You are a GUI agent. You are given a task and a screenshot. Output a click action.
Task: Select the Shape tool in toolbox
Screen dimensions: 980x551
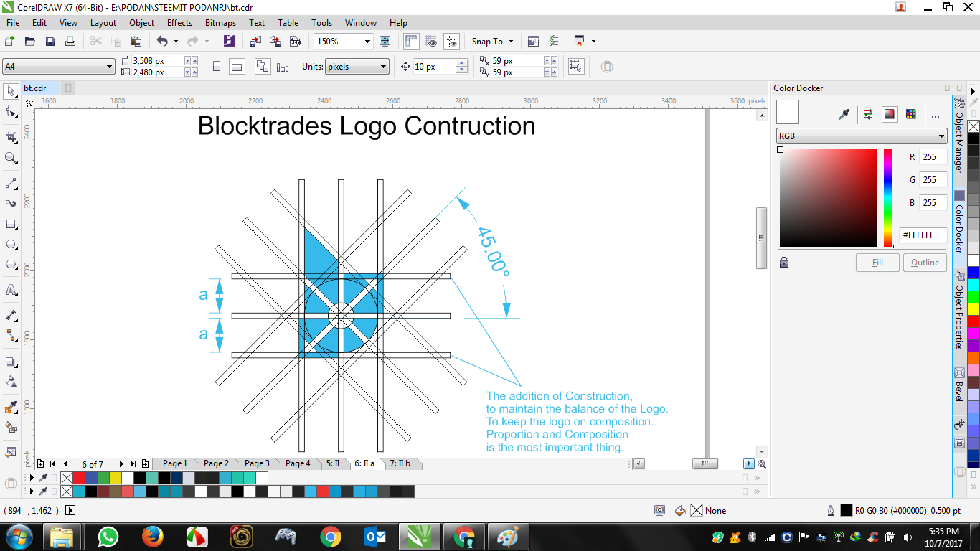(11, 112)
